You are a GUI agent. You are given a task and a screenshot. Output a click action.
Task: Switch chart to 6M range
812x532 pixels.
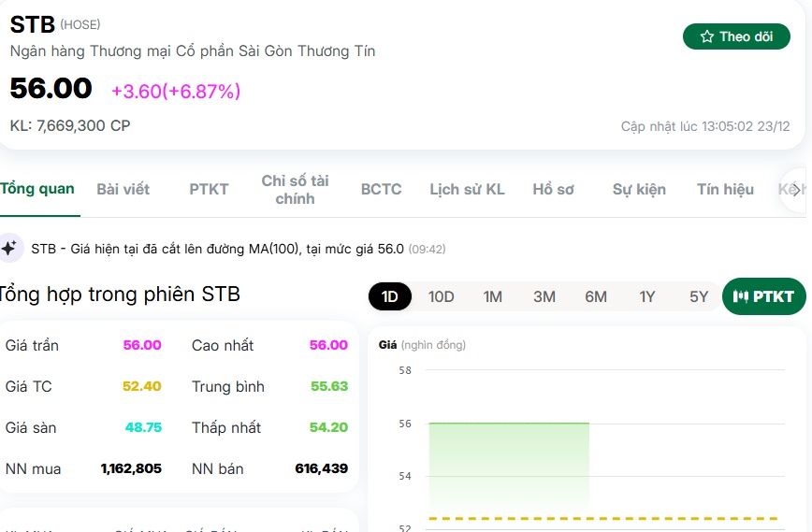click(x=596, y=296)
